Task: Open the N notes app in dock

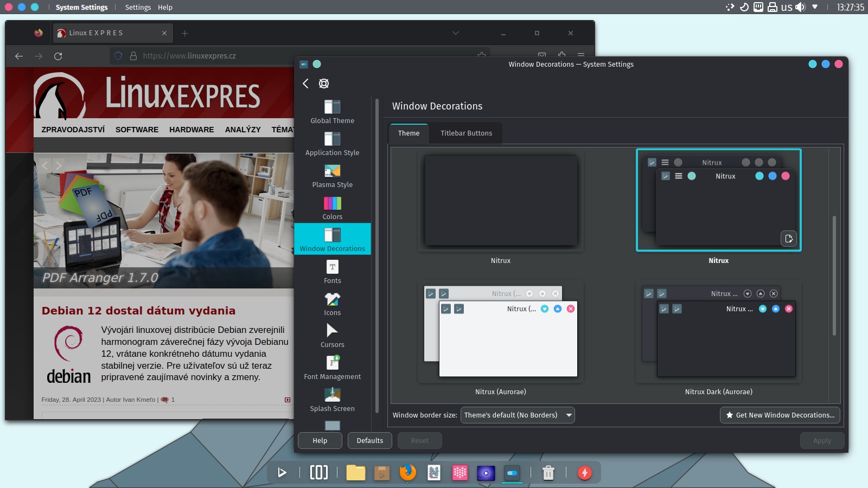Action: click(434, 473)
